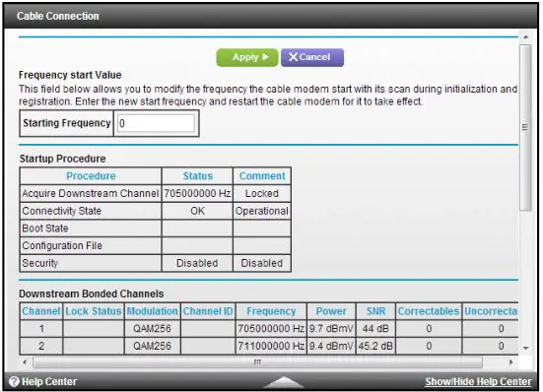Click the 711000000 Hz frequency cell
Viewport: 543px width, 392px height.
click(x=271, y=346)
